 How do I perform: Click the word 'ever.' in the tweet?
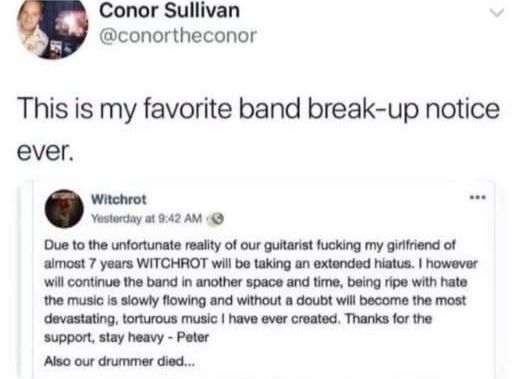(44, 153)
